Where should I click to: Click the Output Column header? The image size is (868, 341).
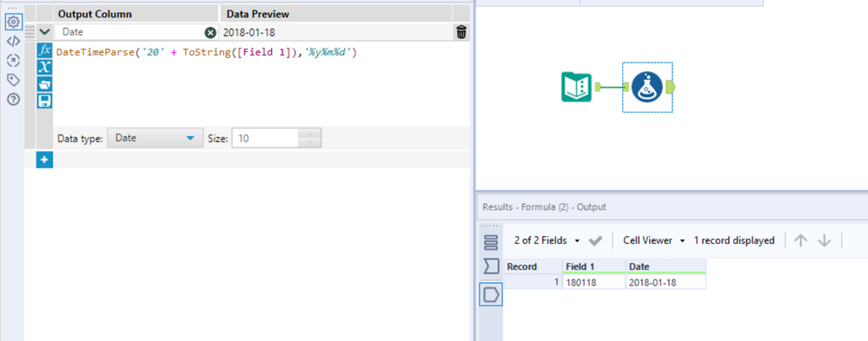136,14
